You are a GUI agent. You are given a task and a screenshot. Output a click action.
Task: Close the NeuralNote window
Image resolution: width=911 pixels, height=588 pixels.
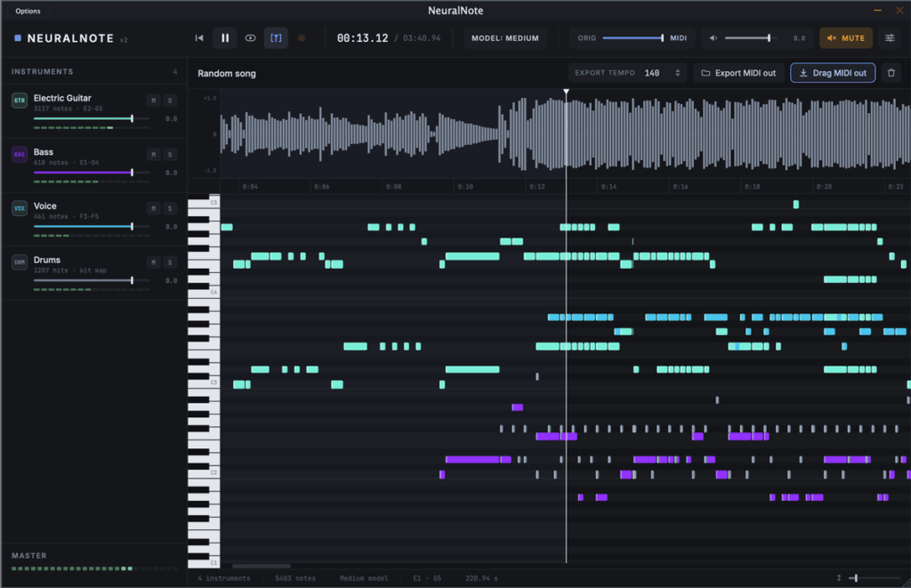pos(899,11)
